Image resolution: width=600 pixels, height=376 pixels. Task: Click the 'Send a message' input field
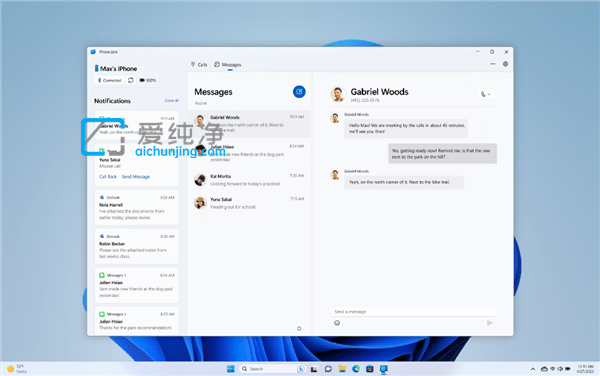click(413, 312)
